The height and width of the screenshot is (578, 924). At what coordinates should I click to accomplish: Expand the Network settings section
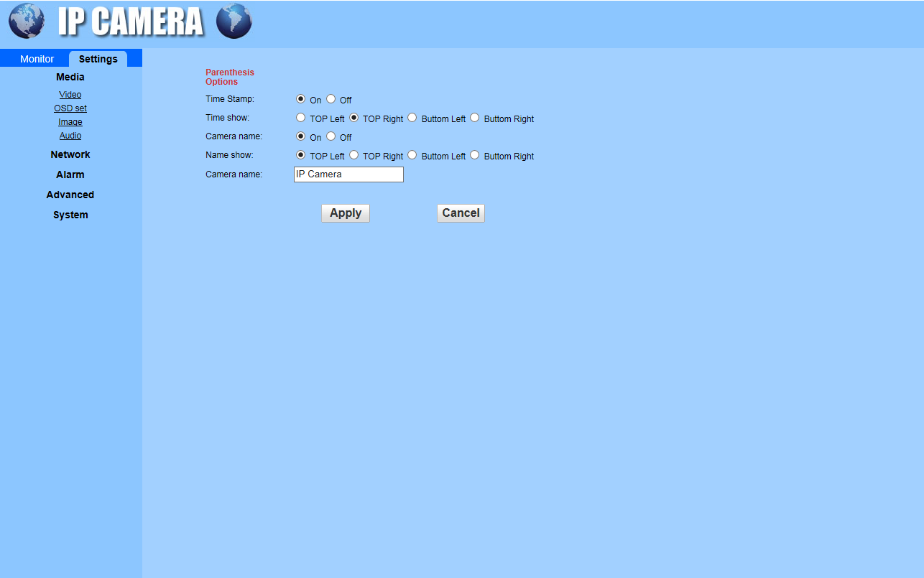pos(70,154)
